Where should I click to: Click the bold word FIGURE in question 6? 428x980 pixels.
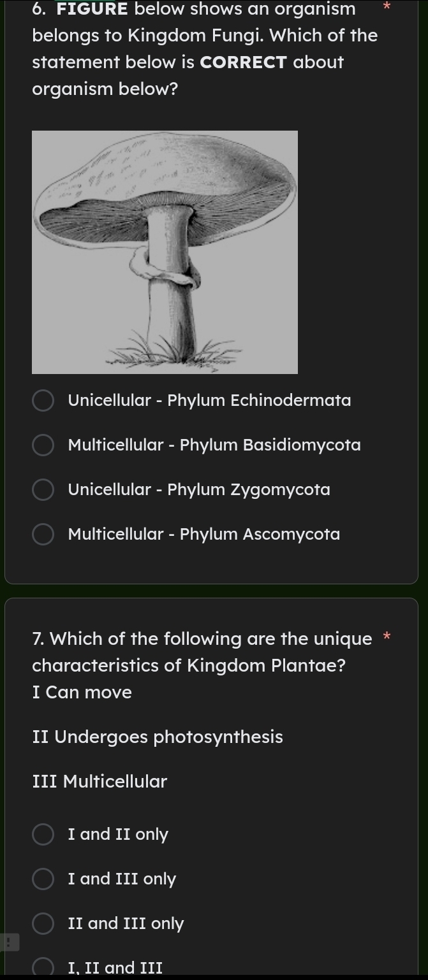click(91, 9)
